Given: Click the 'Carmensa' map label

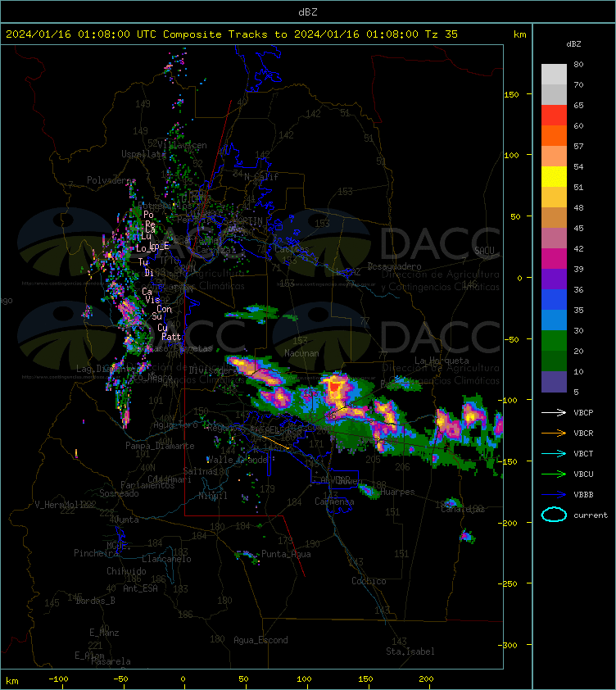Looking at the screenshot, I should tap(334, 502).
